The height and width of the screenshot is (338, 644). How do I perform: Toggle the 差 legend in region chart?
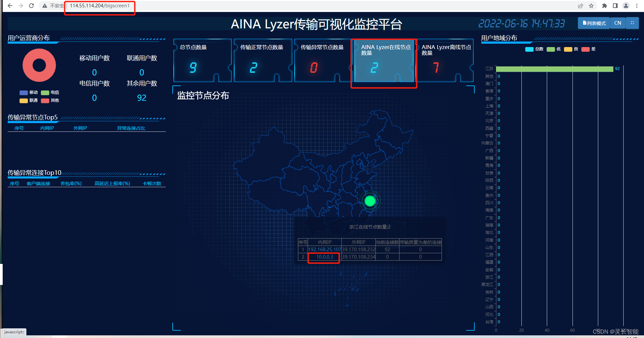586,49
